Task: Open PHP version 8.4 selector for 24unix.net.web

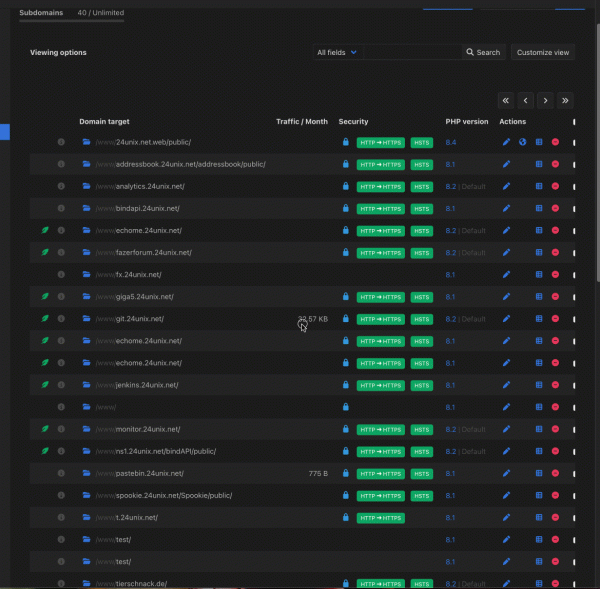Action: 451,142
